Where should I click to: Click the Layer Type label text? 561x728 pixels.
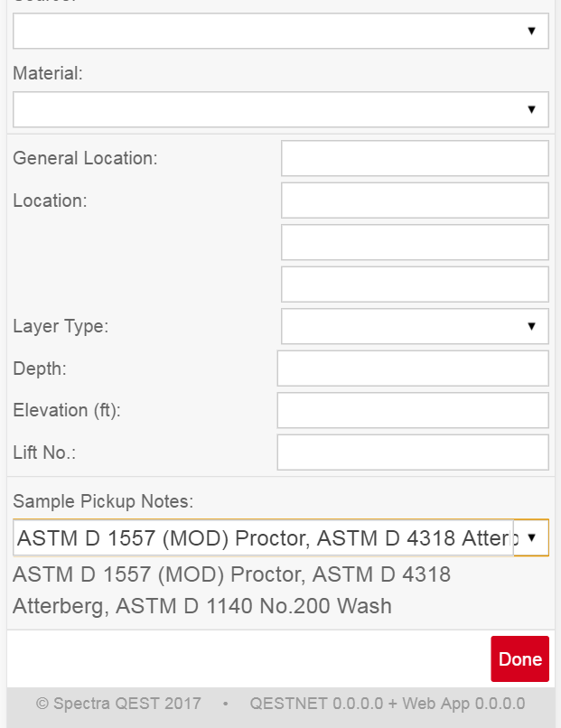click(x=61, y=326)
